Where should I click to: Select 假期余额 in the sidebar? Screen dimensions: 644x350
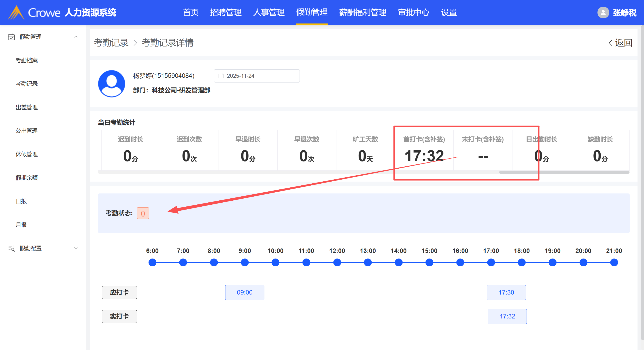coord(26,178)
